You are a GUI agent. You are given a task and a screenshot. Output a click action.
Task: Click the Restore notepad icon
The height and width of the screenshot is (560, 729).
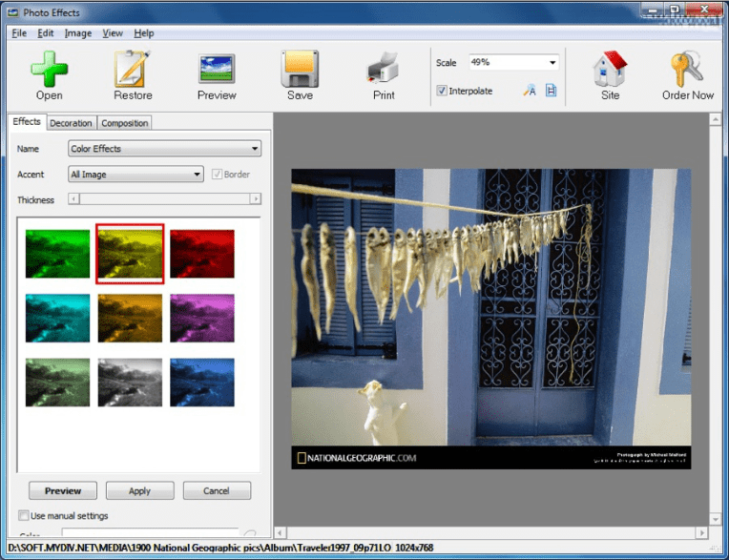(133, 70)
